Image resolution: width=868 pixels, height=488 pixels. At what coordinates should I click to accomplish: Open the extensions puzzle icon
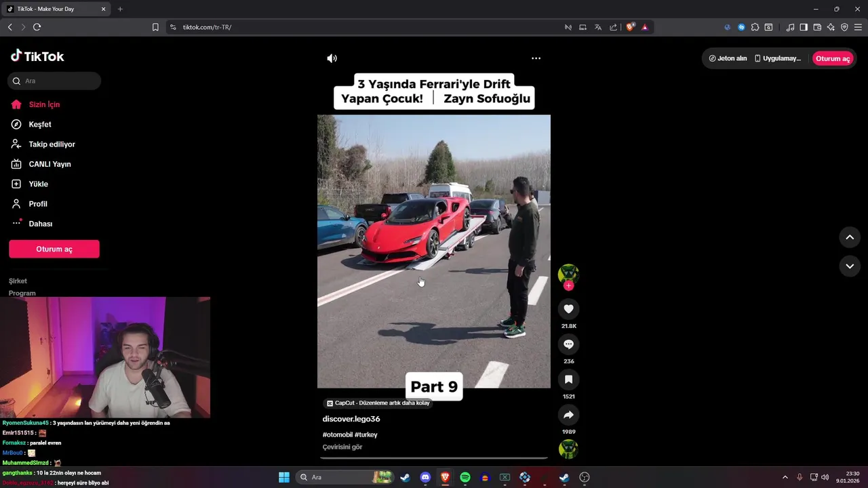755,27
